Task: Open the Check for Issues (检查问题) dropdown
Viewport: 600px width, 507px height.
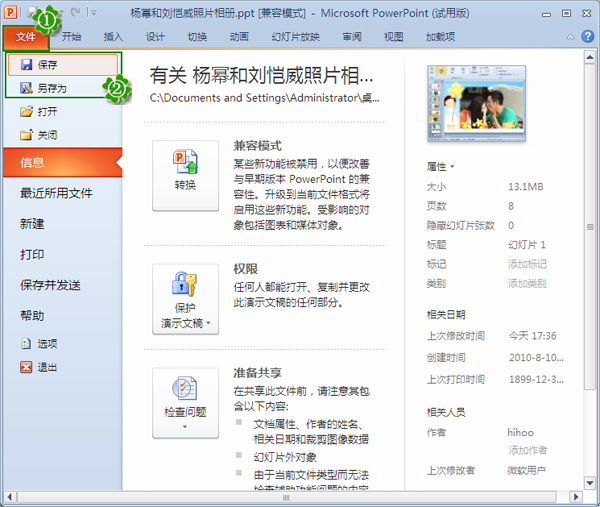Action: [186, 403]
